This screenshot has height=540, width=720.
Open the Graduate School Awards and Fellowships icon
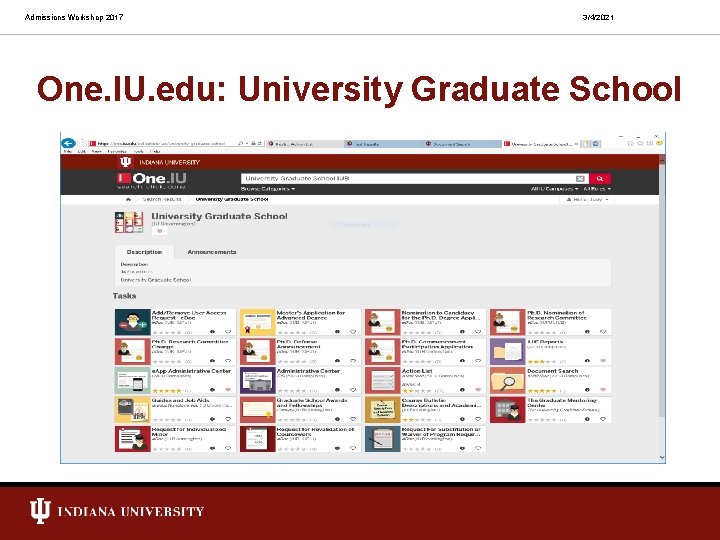(x=258, y=410)
